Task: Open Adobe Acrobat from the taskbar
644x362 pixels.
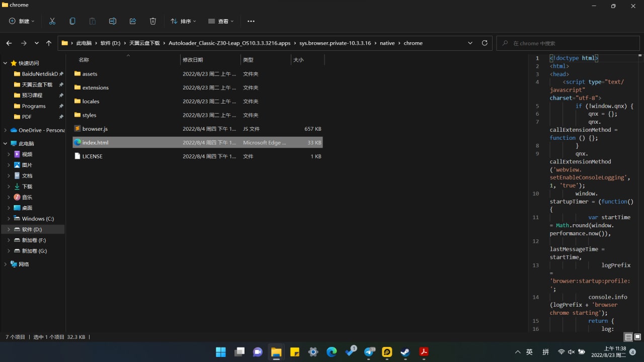Action: tap(424, 352)
